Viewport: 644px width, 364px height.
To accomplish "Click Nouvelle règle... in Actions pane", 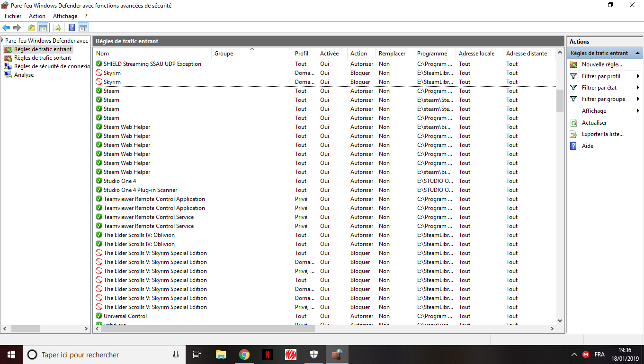I will 602,64.
